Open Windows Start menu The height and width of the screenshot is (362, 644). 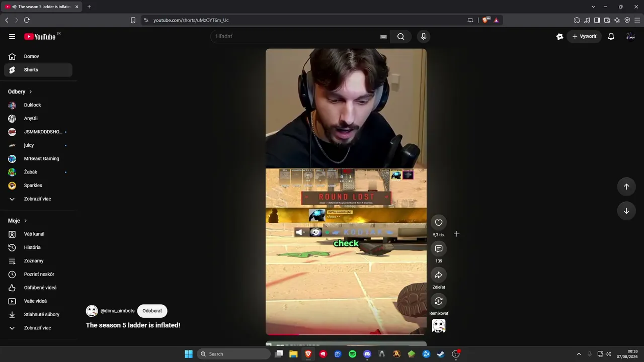(189, 354)
